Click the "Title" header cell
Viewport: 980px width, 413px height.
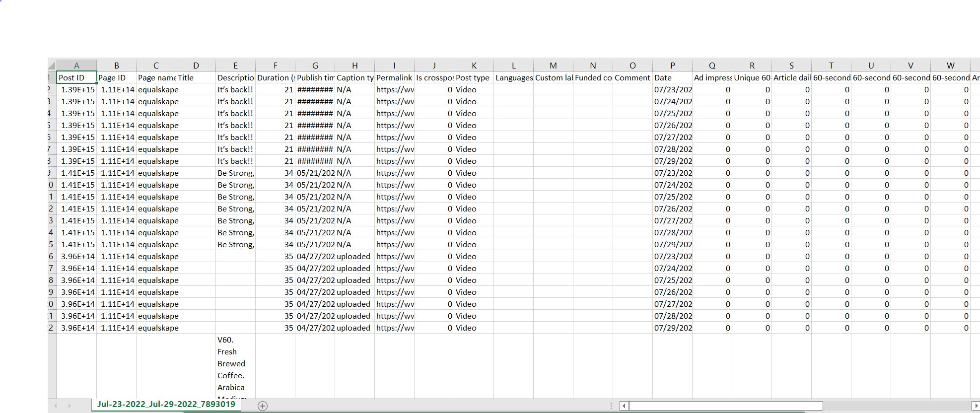point(196,77)
